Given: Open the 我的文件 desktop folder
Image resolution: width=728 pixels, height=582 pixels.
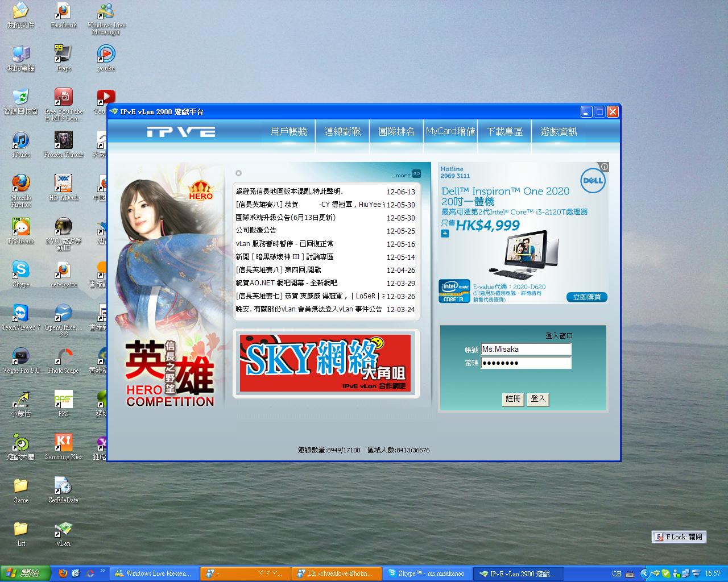Looking at the screenshot, I should [20, 16].
